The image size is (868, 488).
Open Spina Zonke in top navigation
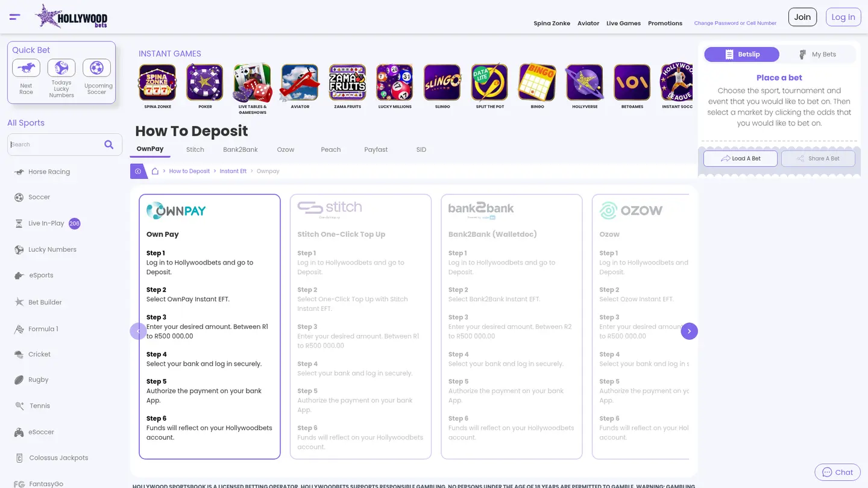[552, 23]
